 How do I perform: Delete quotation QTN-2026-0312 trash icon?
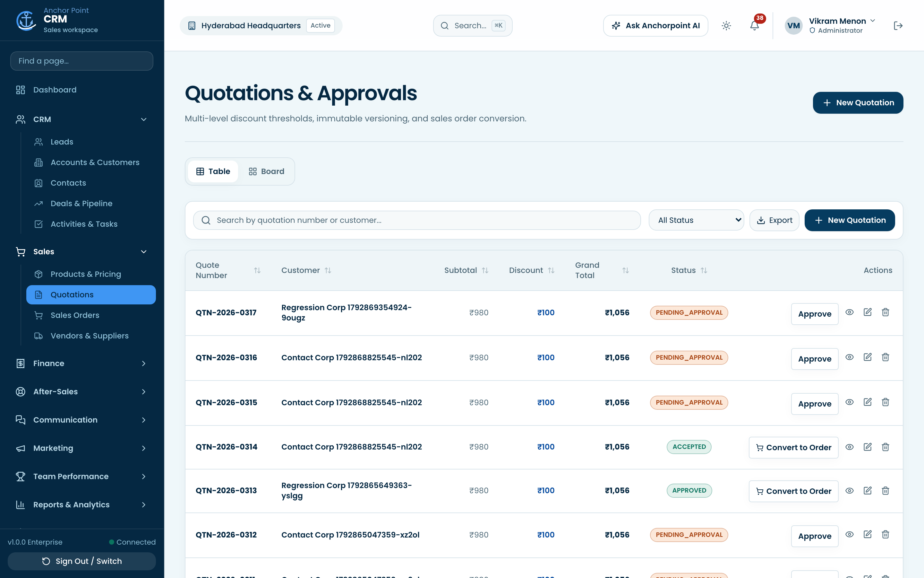tap(886, 534)
